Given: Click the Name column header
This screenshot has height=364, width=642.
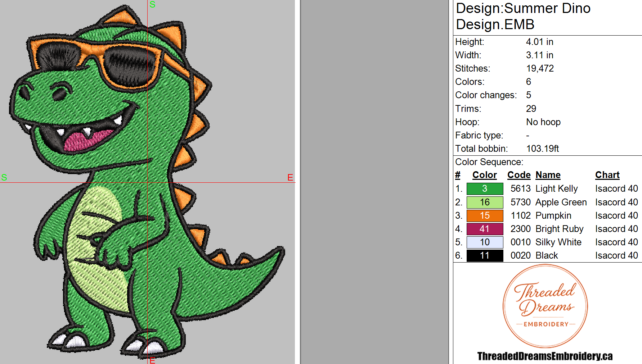Looking at the screenshot, I should tap(548, 175).
